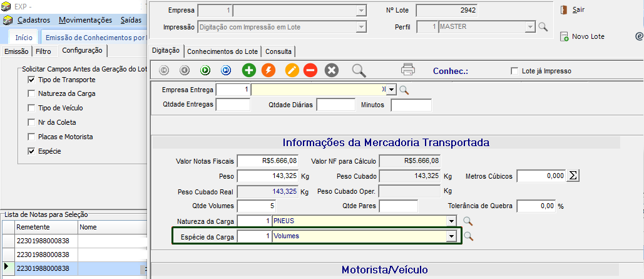Add new record with green plus icon
The image size is (644, 279).
[x=248, y=70]
